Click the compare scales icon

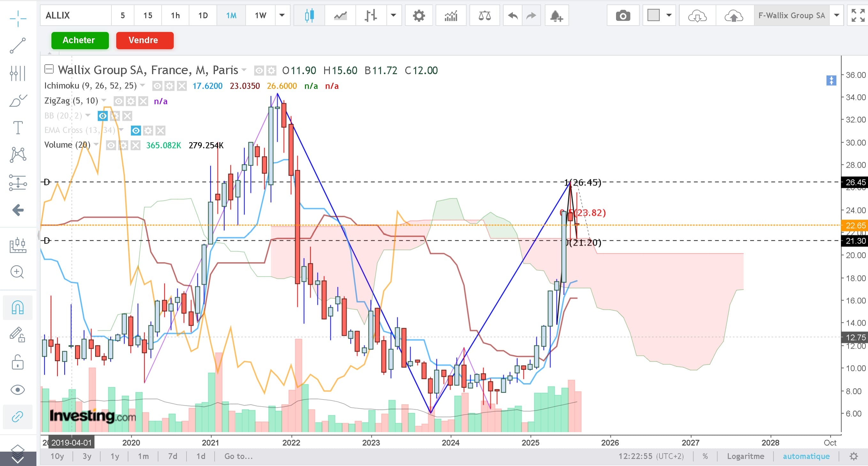tap(484, 16)
